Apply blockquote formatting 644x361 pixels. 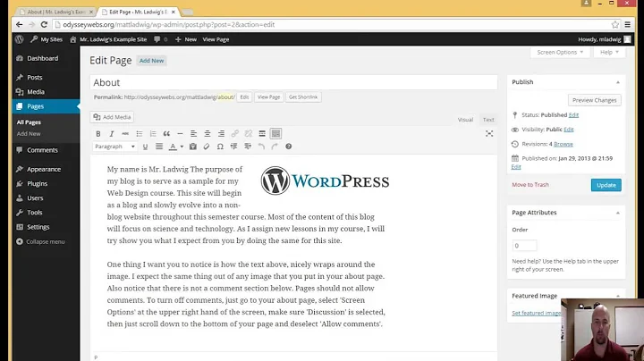(166, 134)
